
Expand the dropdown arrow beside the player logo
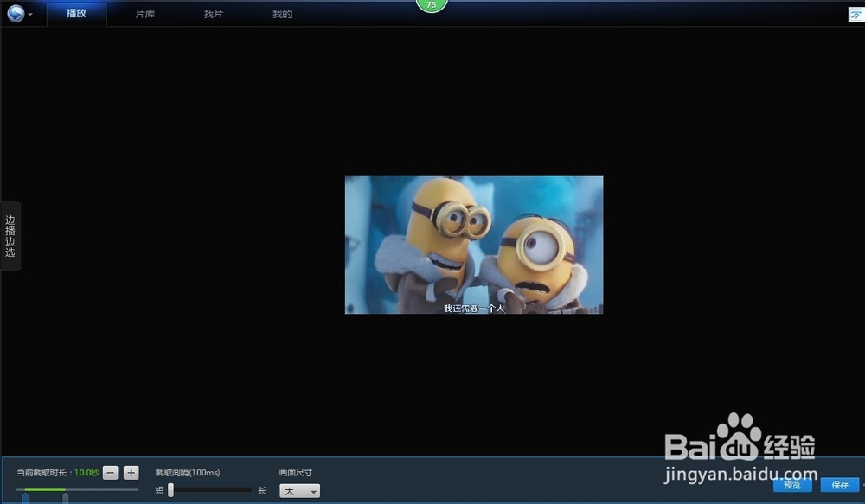29,15
